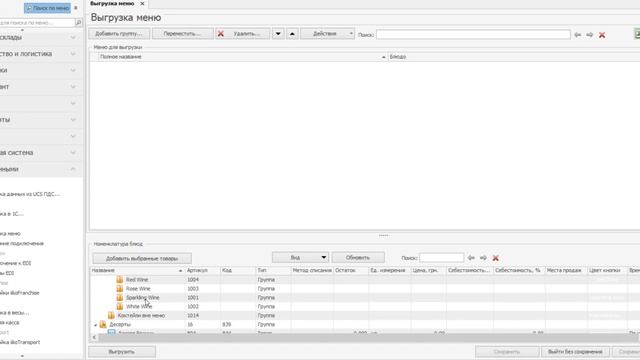Image resolution: width=640 pixels, height=360 pixels.
Task: Open the Действия dropdown
Action: [328, 34]
